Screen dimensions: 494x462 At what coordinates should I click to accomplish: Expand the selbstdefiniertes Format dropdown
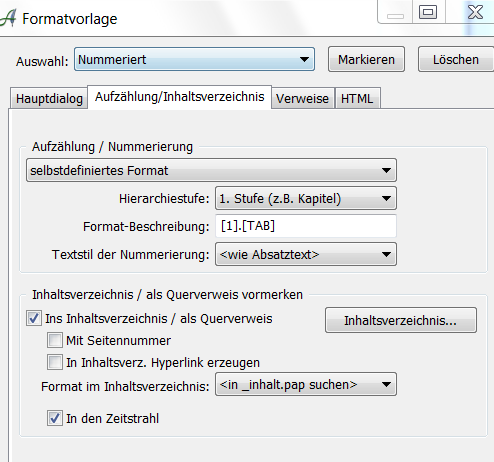[x=211, y=170]
